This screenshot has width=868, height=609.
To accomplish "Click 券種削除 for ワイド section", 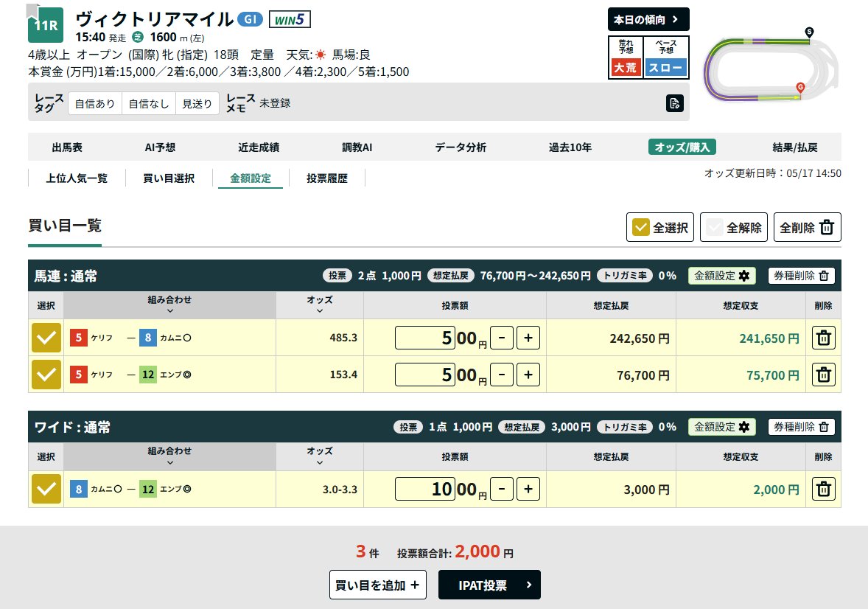I will (x=801, y=427).
